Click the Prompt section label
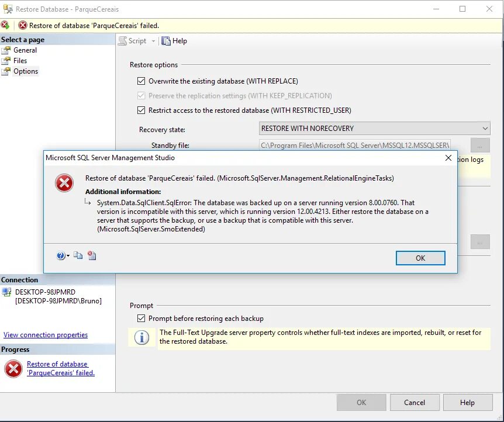 141,306
